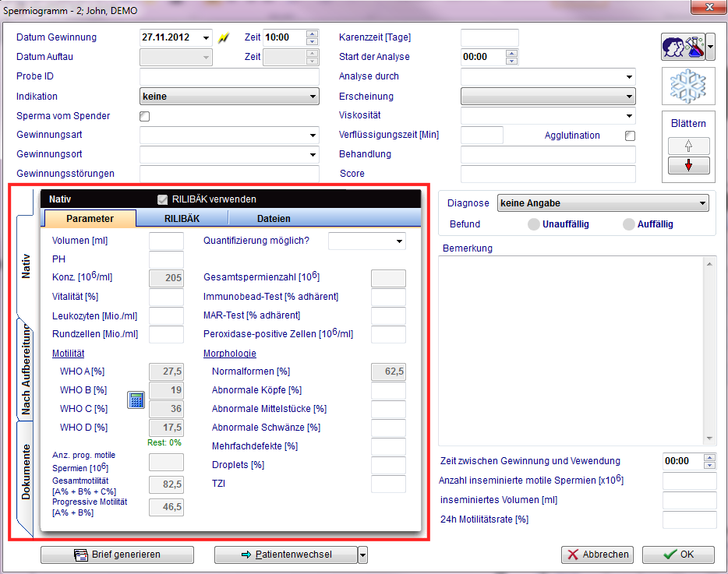The image size is (728, 574).
Task: Toggle the Sperma vom Spender checkbox
Action: click(x=145, y=116)
